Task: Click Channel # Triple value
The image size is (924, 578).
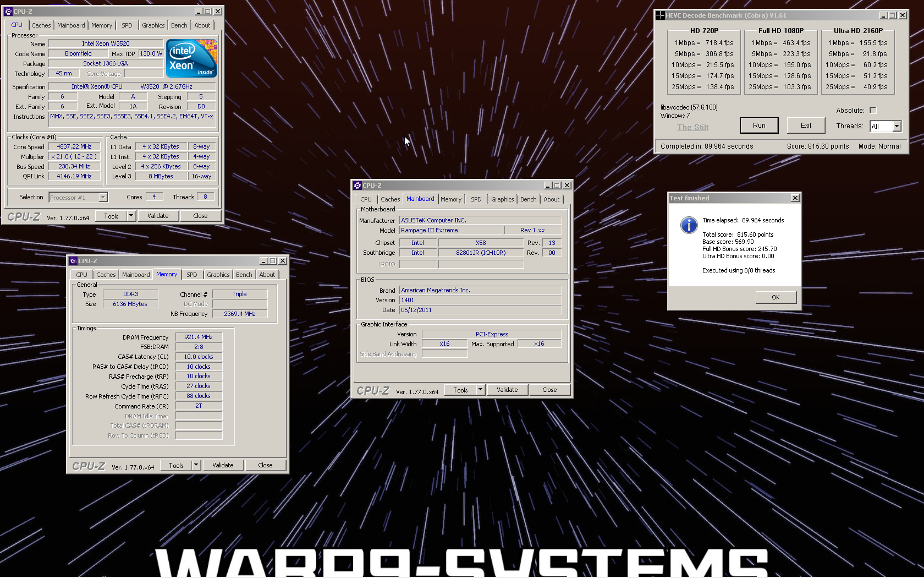Action: [x=240, y=294]
